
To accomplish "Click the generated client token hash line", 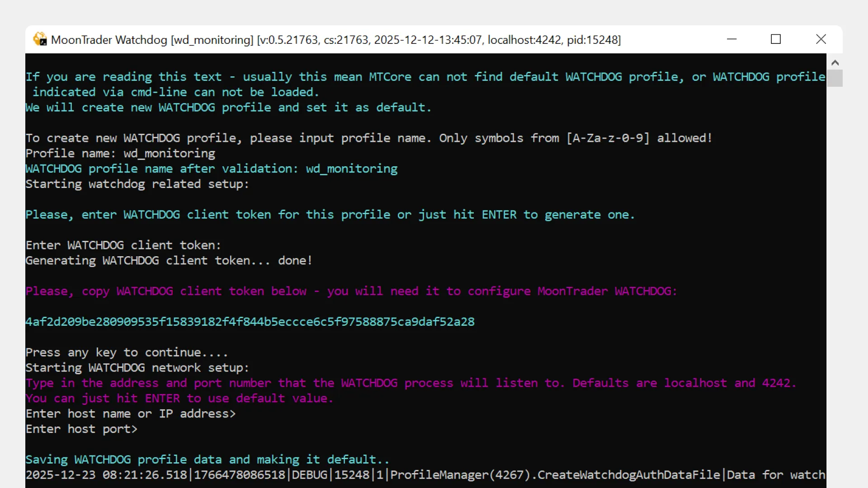I will [x=250, y=322].
